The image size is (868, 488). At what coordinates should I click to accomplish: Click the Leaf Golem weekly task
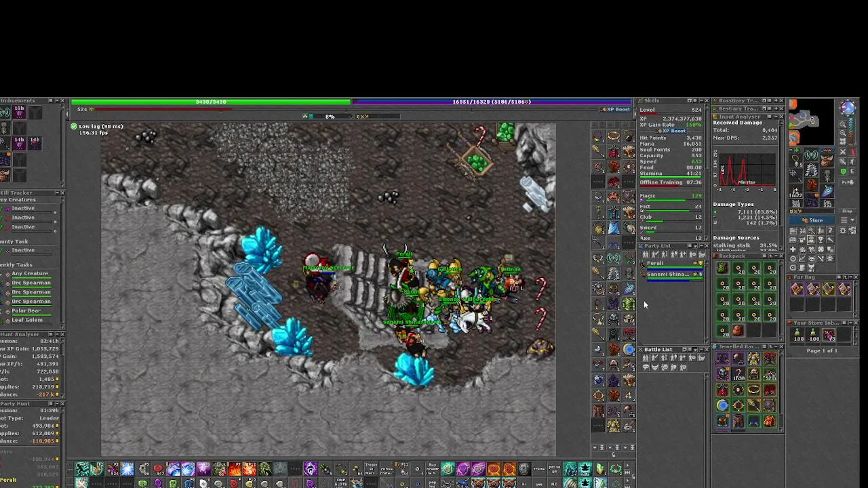pyautogui.click(x=30, y=320)
